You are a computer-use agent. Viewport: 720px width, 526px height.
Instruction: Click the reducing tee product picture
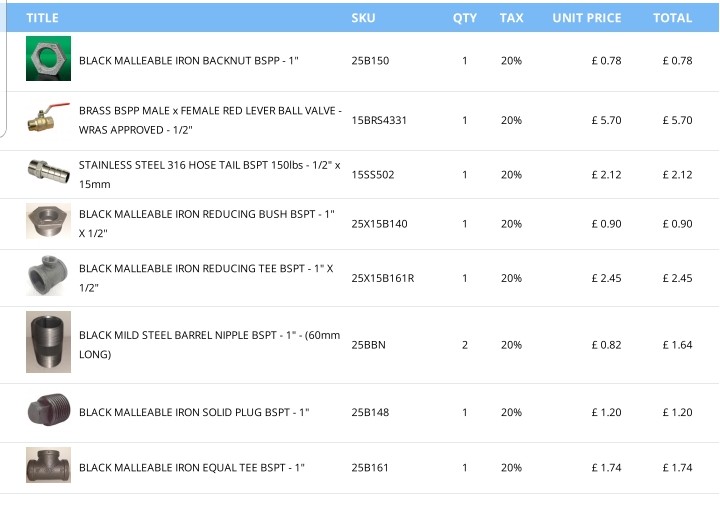click(x=48, y=275)
